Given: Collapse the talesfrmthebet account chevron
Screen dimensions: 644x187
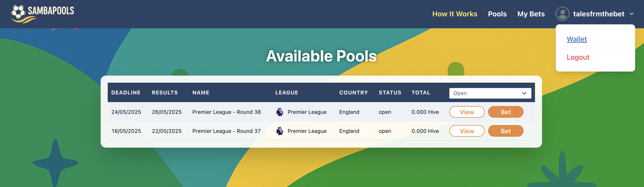Looking at the screenshot, I should pos(631,14).
